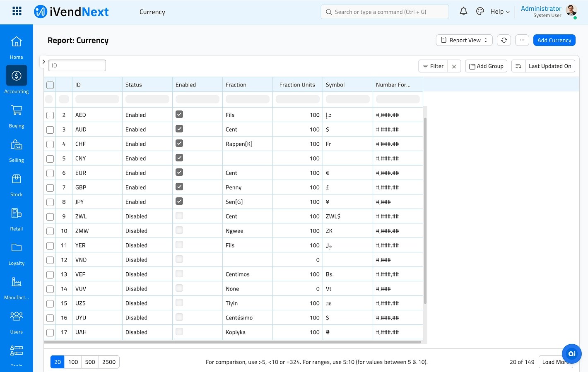
Task: Open the AI assistant chat bubble
Action: point(572,354)
